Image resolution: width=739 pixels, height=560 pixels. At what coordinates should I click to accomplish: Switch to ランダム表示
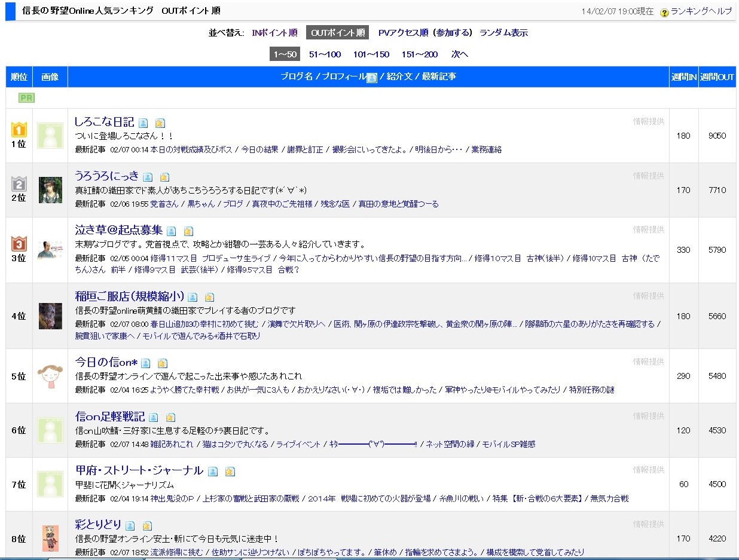503,33
